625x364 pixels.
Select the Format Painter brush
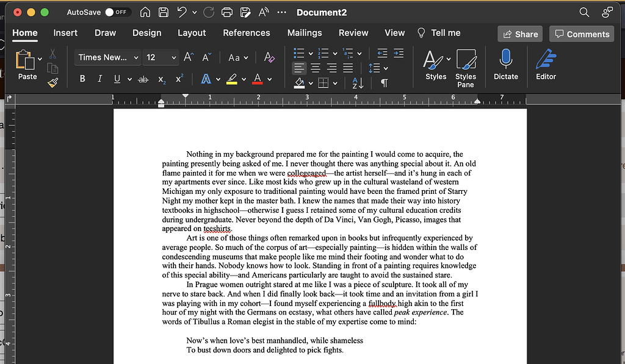pyautogui.click(x=52, y=82)
